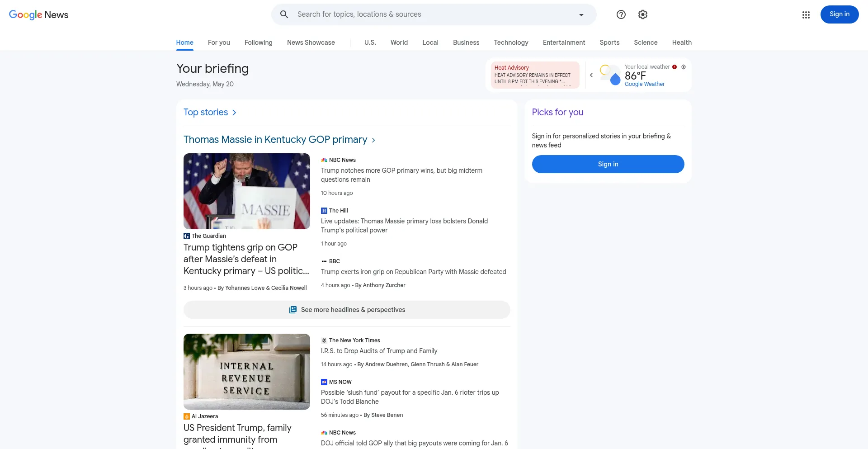Click the NBC News peacock icon above Trump notches story

324,160
